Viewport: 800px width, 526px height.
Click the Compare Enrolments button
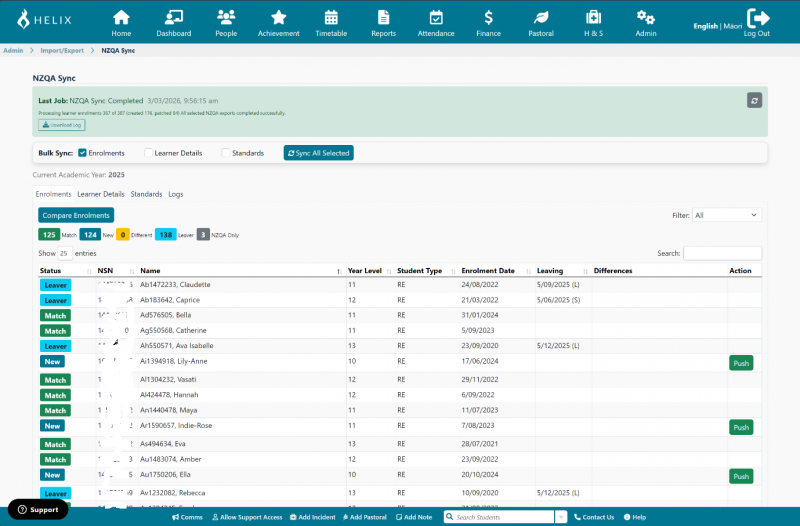click(x=76, y=215)
